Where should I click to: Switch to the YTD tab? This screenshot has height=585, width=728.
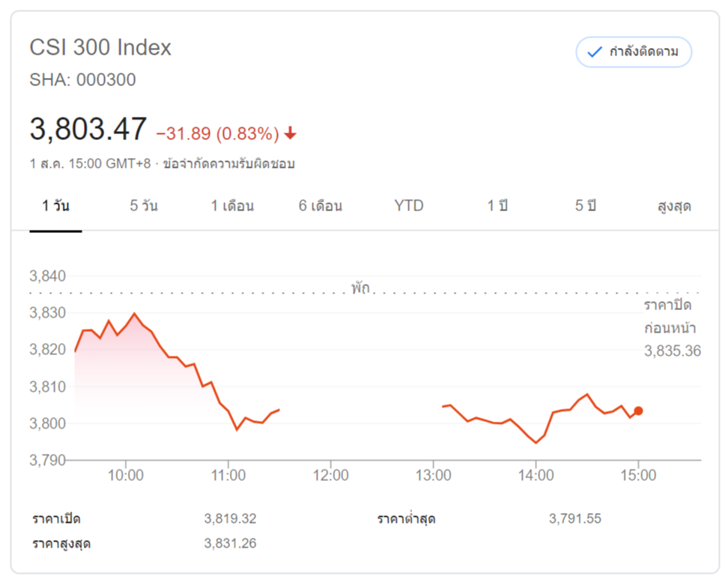pyautogui.click(x=409, y=206)
